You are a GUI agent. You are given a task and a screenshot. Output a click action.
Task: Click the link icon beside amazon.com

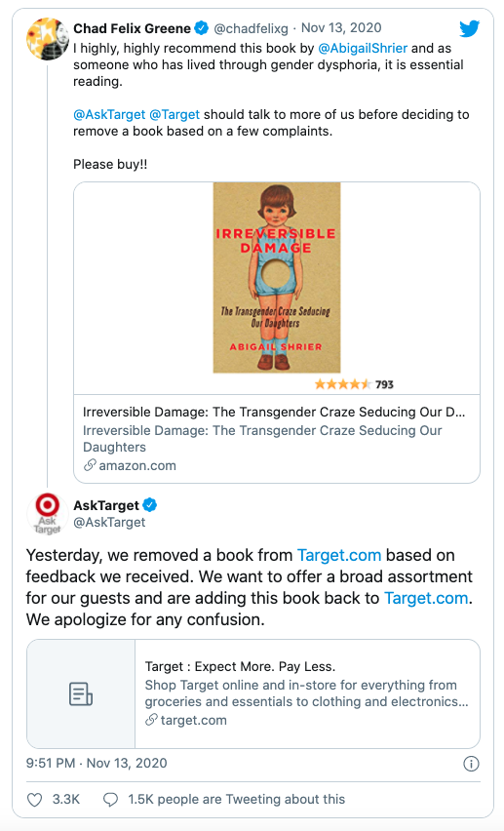pos(90,465)
